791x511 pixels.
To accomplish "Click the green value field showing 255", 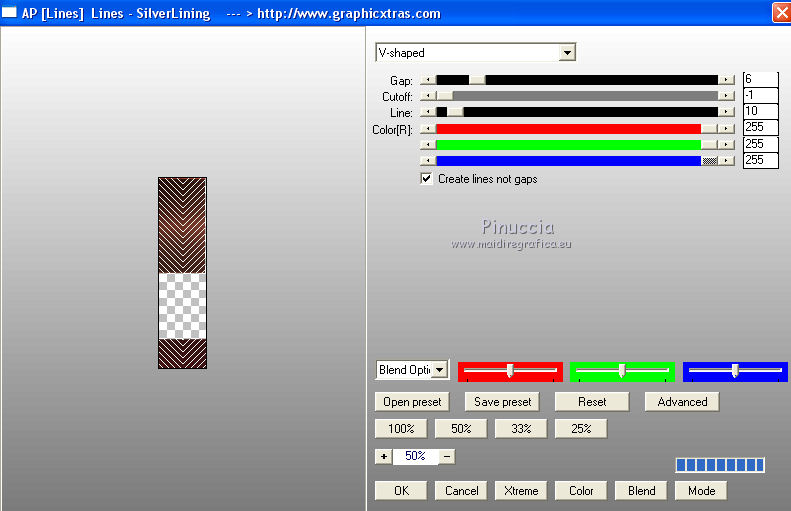I will click(x=761, y=144).
